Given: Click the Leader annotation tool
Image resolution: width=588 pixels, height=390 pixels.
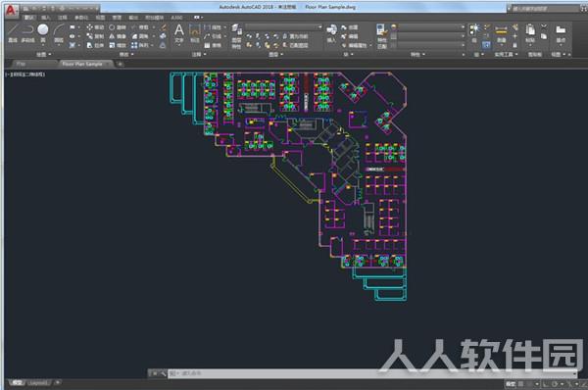Looking at the screenshot, I should [x=213, y=36].
